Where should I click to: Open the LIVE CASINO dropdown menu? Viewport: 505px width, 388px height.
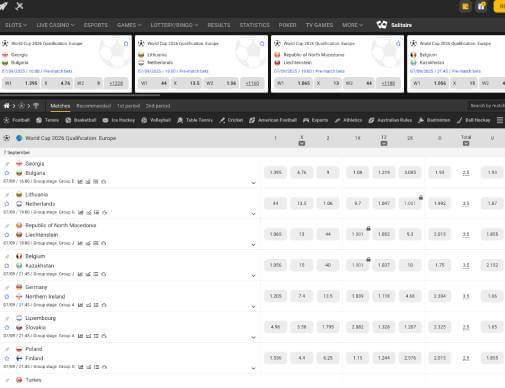click(55, 25)
